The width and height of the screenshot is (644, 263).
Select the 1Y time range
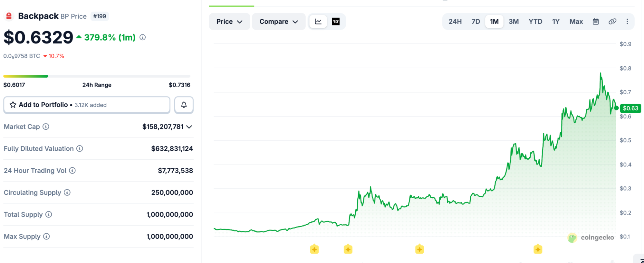[556, 22]
